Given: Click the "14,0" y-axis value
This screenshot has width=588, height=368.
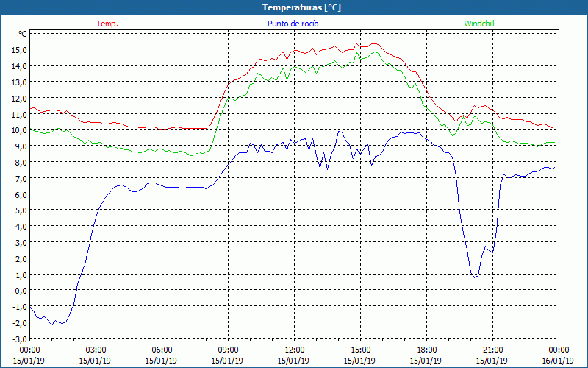Looking at the screenshot, I should click(20, 66).
